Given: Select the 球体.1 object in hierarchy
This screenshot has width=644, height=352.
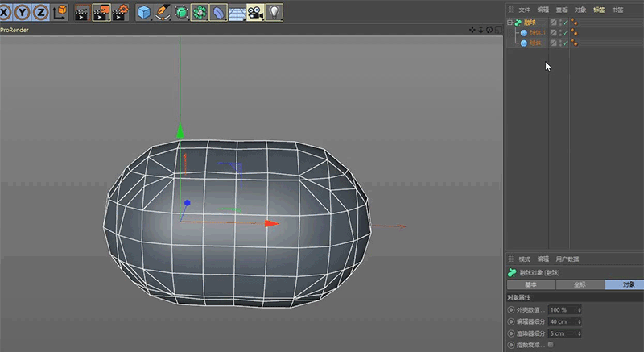Looking at the screenshot, I should click(538, 33).
